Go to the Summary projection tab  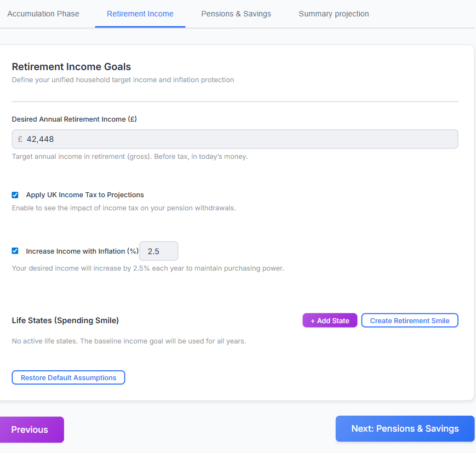[334, 14]
